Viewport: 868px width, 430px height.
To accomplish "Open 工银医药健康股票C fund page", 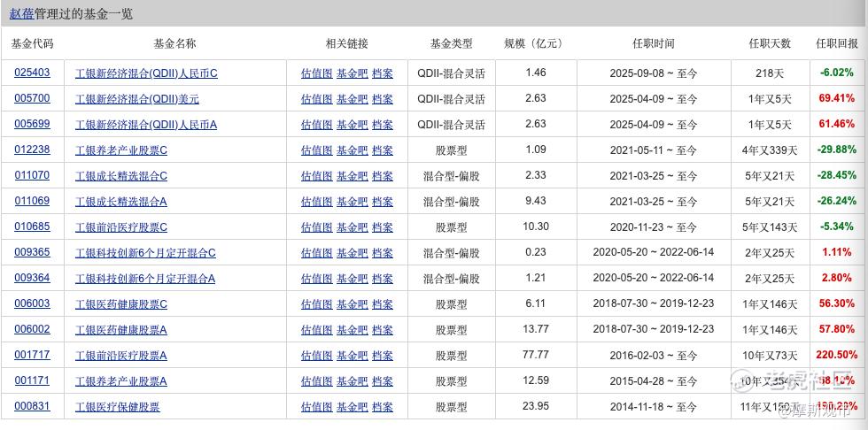I will (121, 304).
